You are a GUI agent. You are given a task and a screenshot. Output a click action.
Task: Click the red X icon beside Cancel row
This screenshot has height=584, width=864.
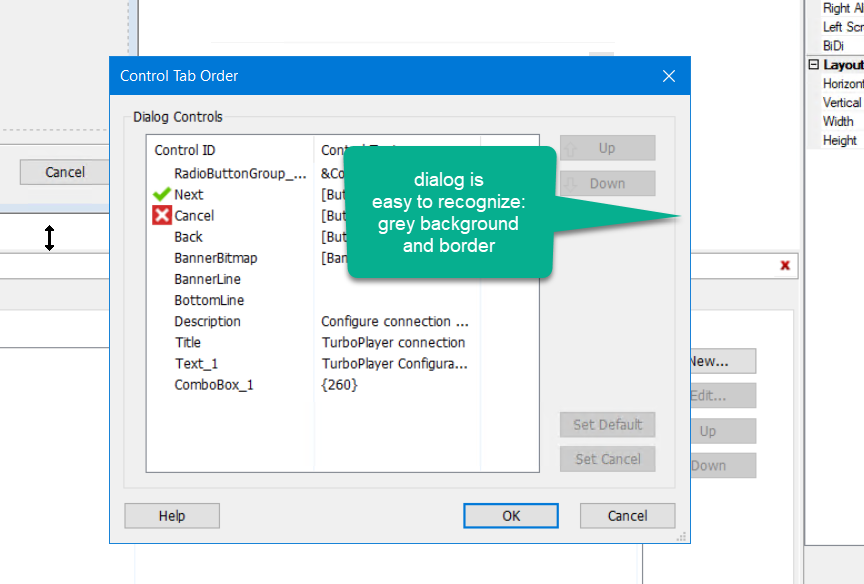click(162, 215)
